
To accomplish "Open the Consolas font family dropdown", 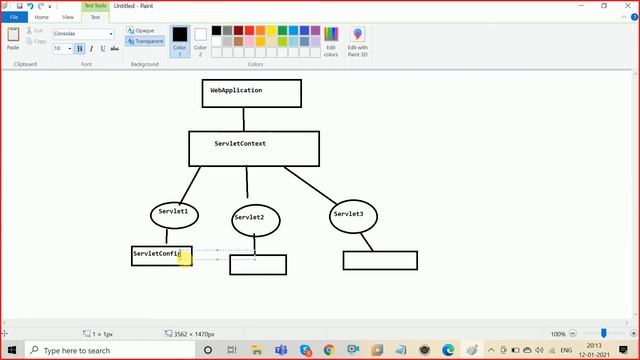I will point(111,34).
